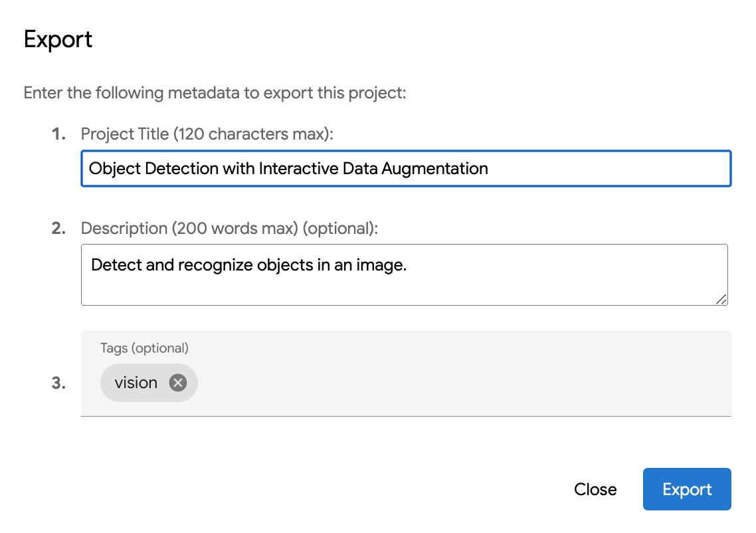Image resolution: width=756 pixels, height=533 pixels.
Task: Click list number 1 marker
Action: click(59, 134)
